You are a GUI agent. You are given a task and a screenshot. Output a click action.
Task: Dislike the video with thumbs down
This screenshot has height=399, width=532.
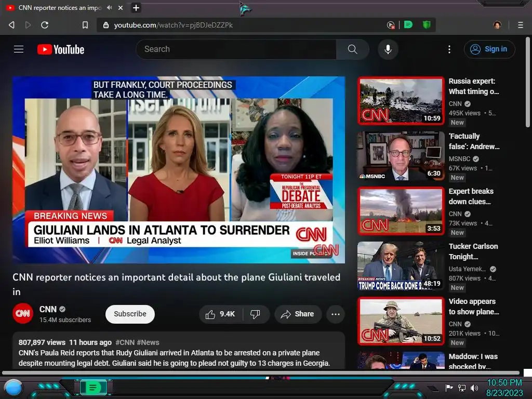[256, 314]
